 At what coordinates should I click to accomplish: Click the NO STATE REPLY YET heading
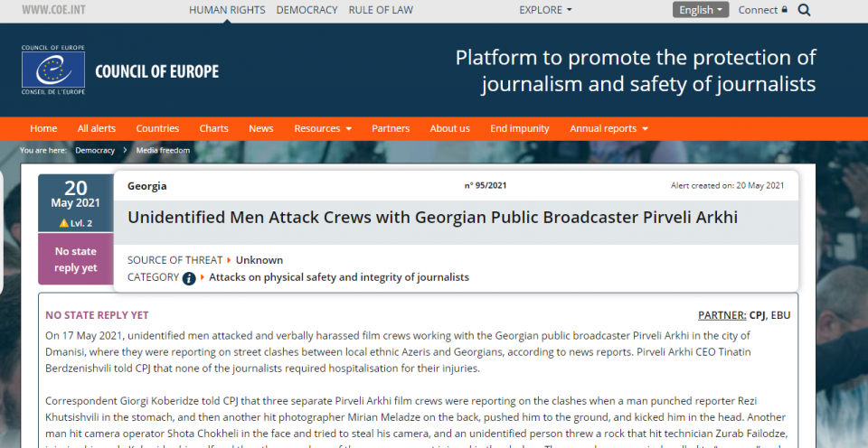[97, 315]
